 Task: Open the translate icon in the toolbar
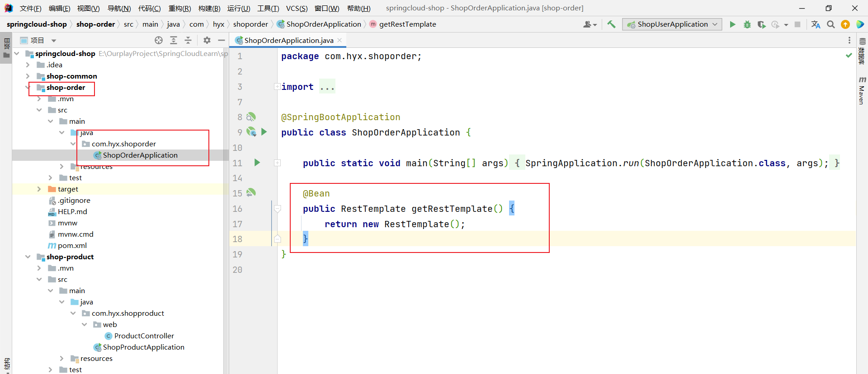pos(816,24)
